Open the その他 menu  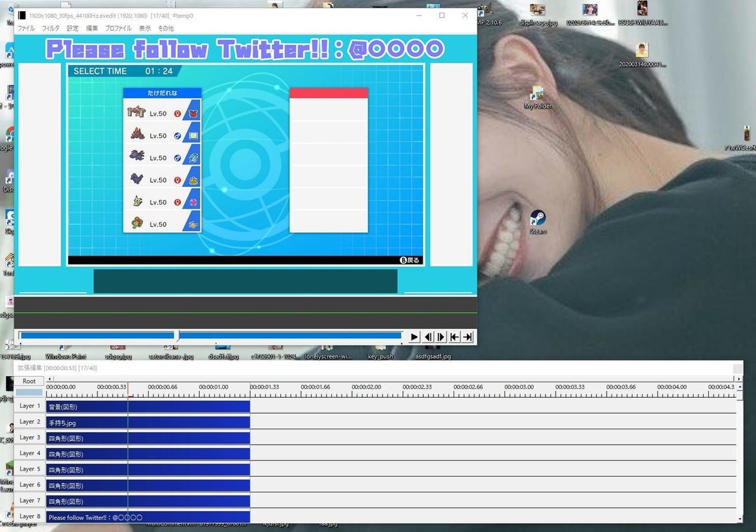click(166, 28)
